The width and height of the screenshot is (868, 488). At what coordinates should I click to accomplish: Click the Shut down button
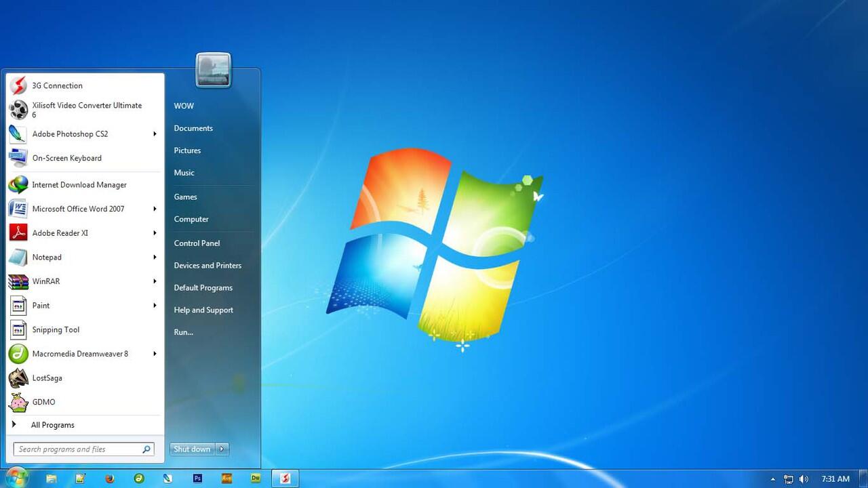193,449
